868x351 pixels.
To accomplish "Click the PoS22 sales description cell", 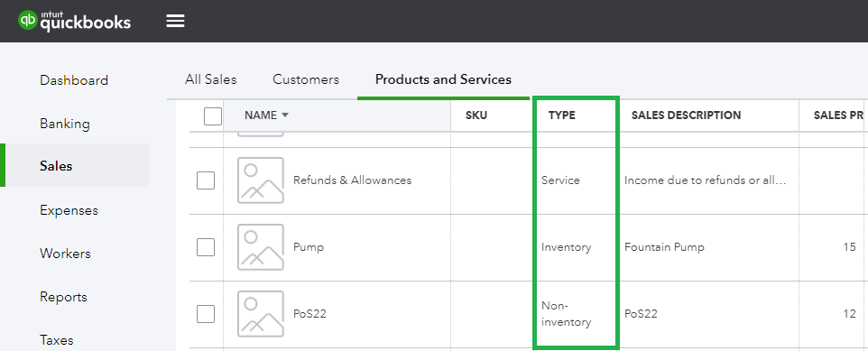I will pos(641,314).
